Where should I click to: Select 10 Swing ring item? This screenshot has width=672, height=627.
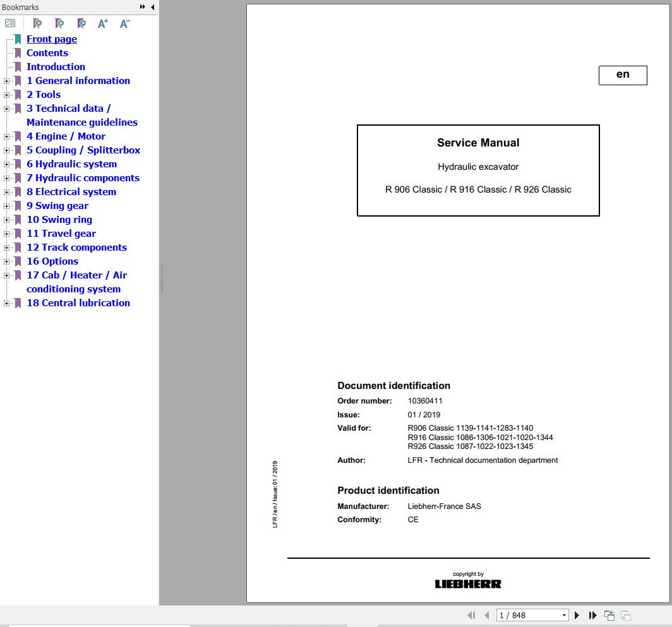(x=59, y=220)
